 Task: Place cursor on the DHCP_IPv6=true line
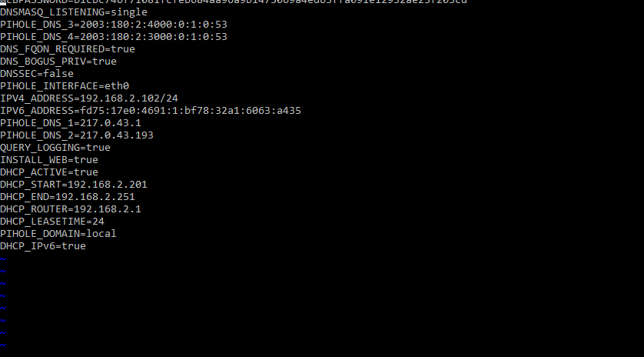click(x=43, y=246)
